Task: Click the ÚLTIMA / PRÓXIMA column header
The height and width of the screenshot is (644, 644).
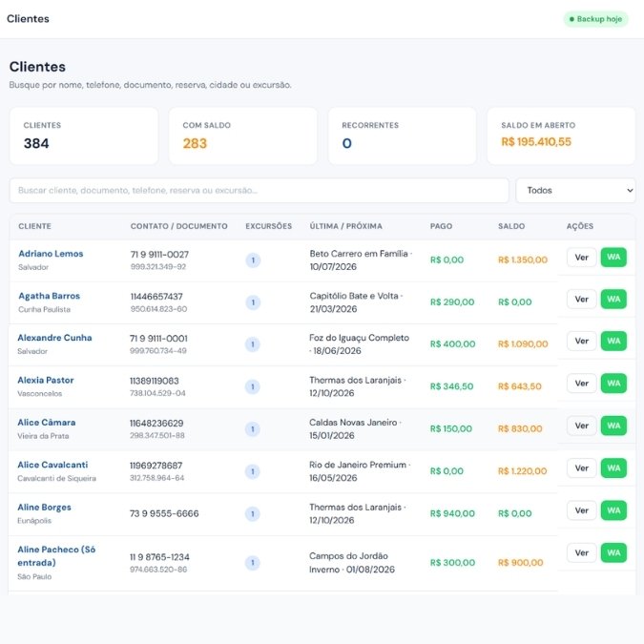Action: [345, 226]
